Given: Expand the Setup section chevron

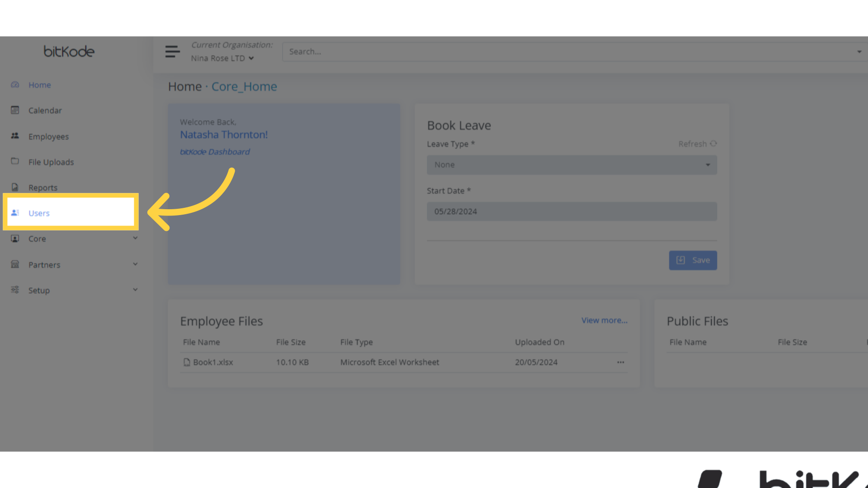Looking at the screenshot, I should click(x=135, y=290).
